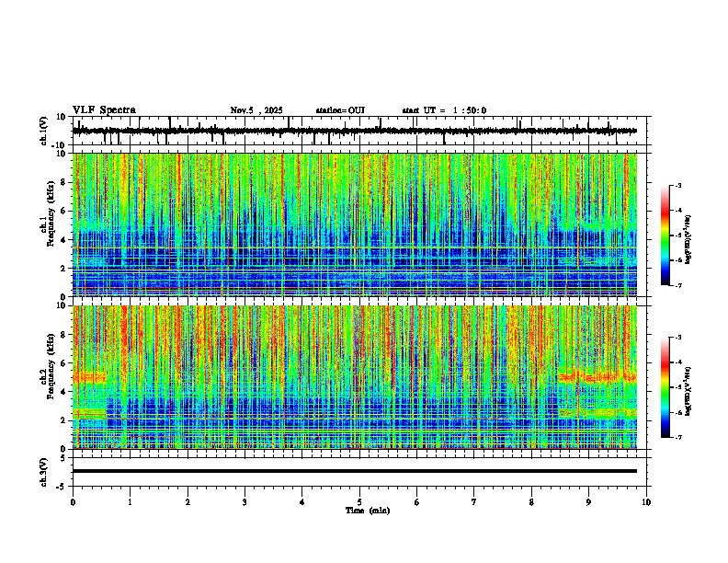
Task: Click time axis tick label "8"
Action: 531,502
